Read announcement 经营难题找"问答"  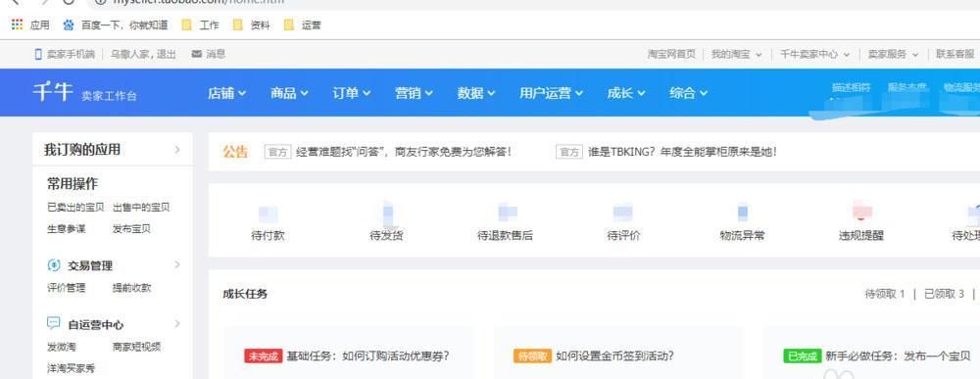click(x=404, y=152)
